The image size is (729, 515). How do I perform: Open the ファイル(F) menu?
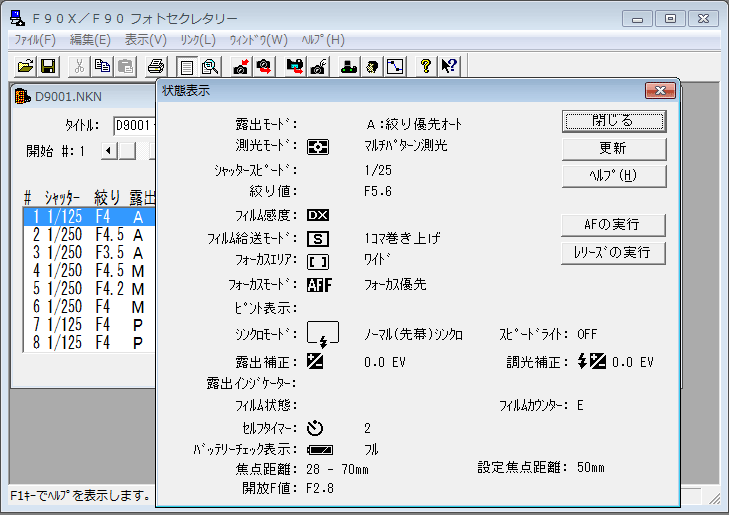tap(35, 40)
